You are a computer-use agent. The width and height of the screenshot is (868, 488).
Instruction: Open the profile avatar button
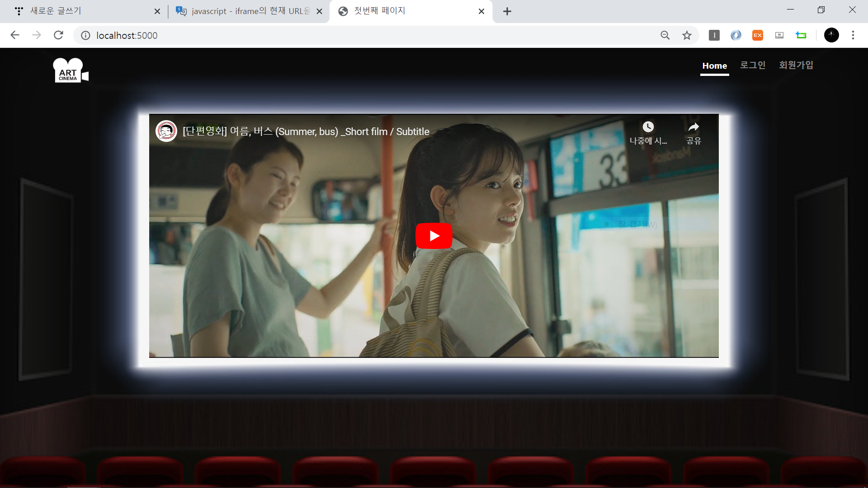click(831, 35)
